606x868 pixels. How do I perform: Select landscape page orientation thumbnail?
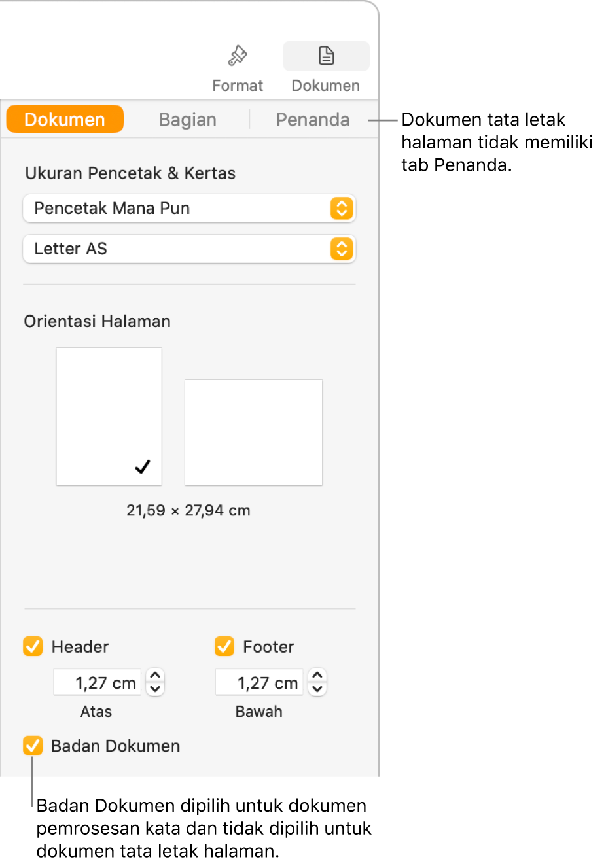point(254,432)
